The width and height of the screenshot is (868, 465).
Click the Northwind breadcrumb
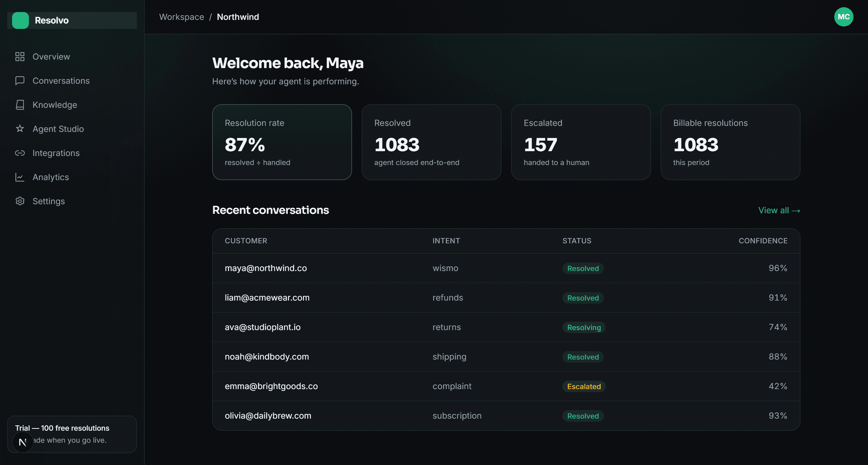point(237,17)
